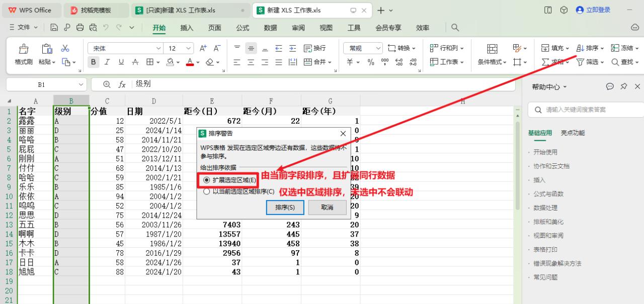Open help center chat bubble icon

610,86
